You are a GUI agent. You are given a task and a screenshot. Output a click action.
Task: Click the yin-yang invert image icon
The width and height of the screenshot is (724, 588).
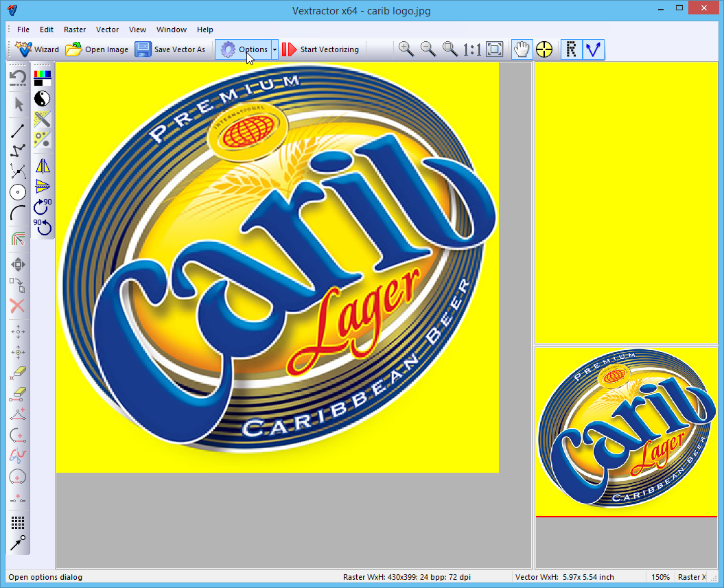(43, 98)
